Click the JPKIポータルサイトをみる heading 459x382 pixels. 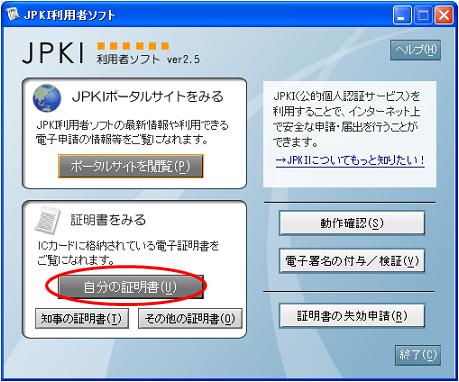tap(148, 97)
